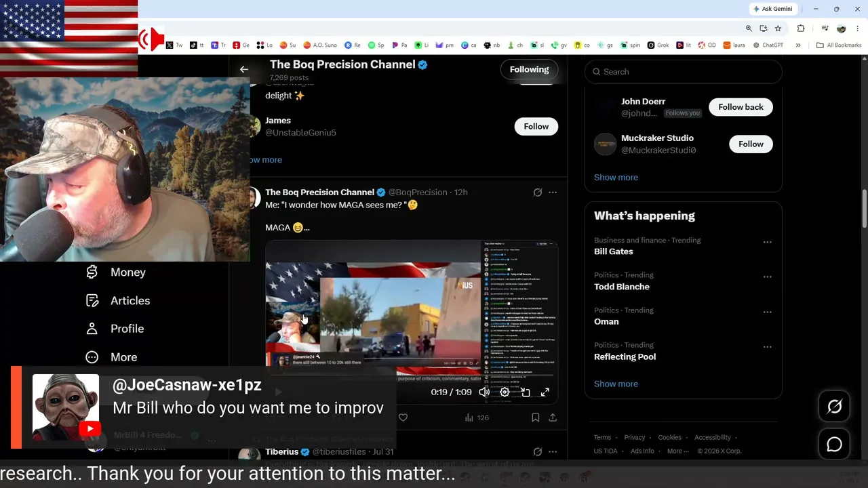Follow James @UnstableGeniu5
Viewport: 868px width, 488px height.
(x=536, y=126)
